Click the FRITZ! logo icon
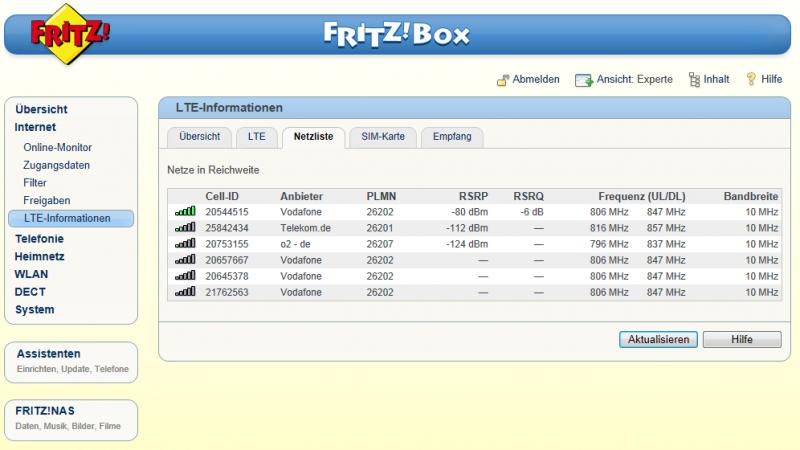 70,34
